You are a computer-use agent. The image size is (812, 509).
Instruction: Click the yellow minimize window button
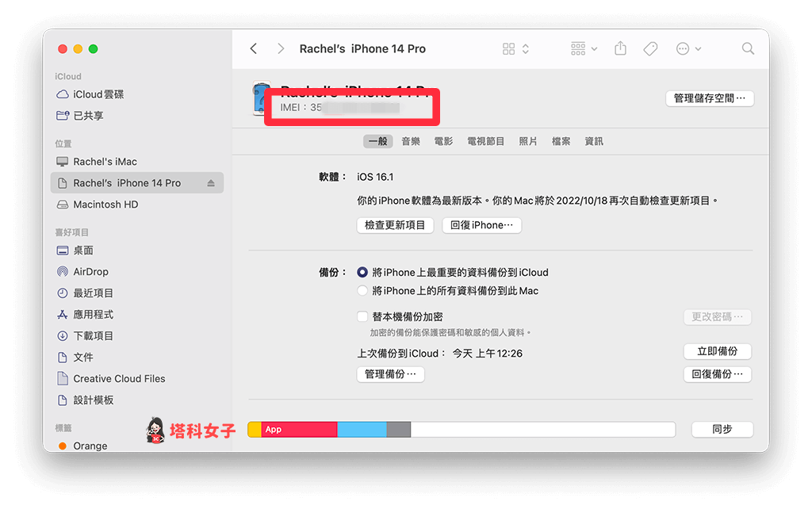tap(78, 48)
